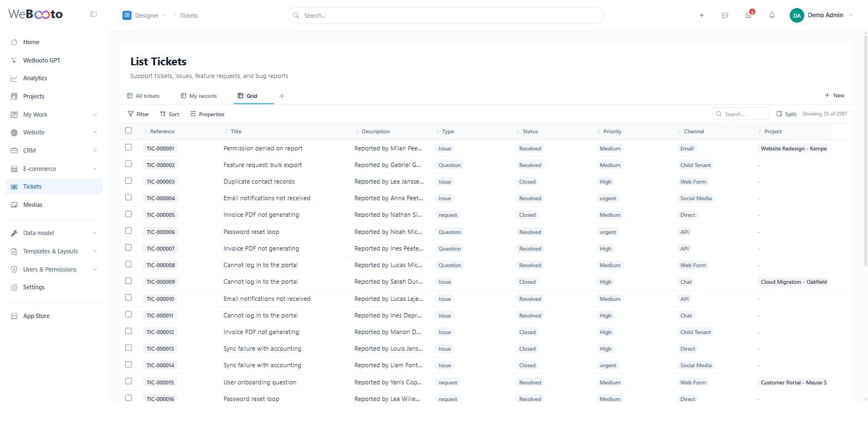Expand the CRM menu
This screenshot has height=427, width=868.
[x=54, y=150]
